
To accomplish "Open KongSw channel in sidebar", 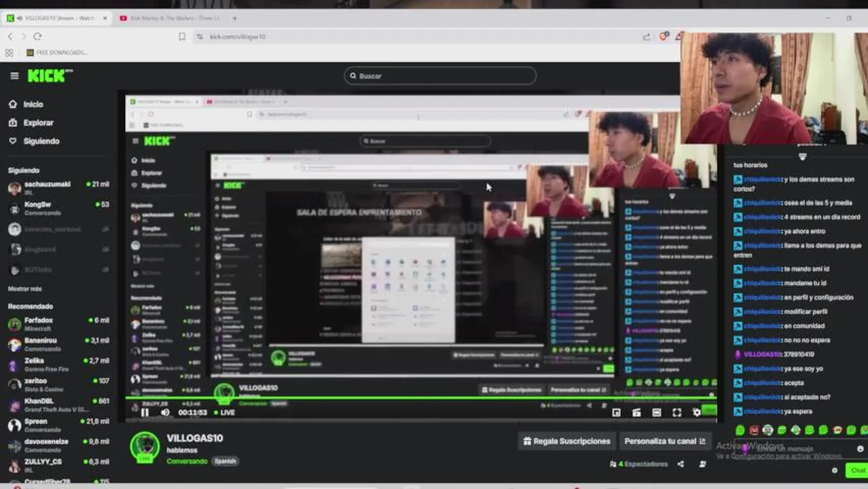I will pos(58,208).
